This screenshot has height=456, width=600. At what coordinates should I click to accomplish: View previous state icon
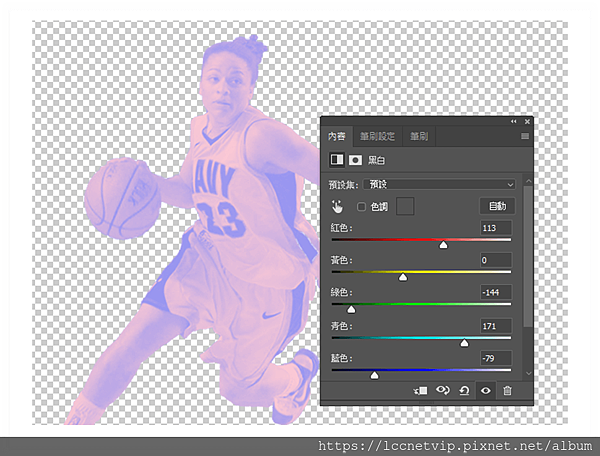point(443,391)
